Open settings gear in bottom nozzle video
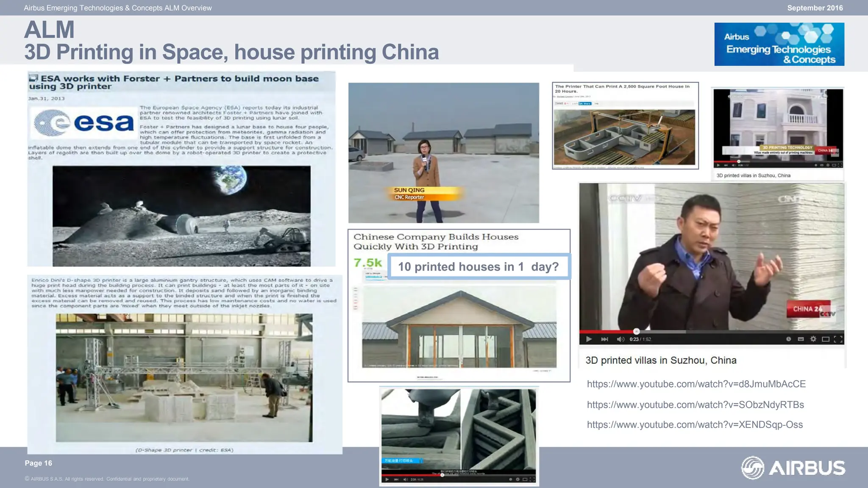868x488 pixels. (517, 480)
